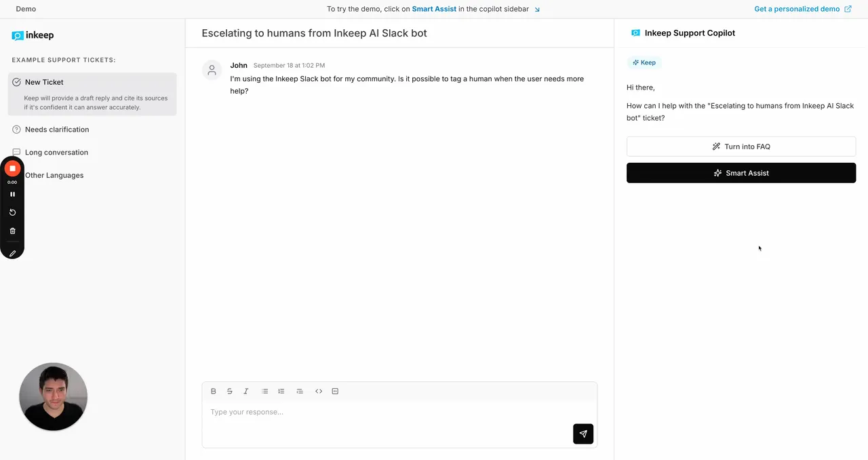Click the Inkeep logo
Image resolution: width=868 pixels, height=460 pixels.
pyautogui.click(x=33, y=35)
